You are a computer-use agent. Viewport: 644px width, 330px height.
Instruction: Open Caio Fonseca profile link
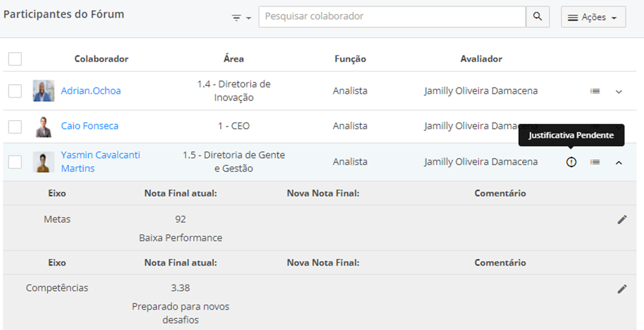pos(89,126)
